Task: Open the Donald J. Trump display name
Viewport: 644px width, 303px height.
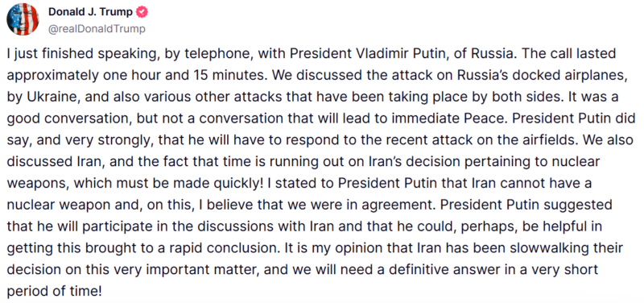Action: point(90,12)
